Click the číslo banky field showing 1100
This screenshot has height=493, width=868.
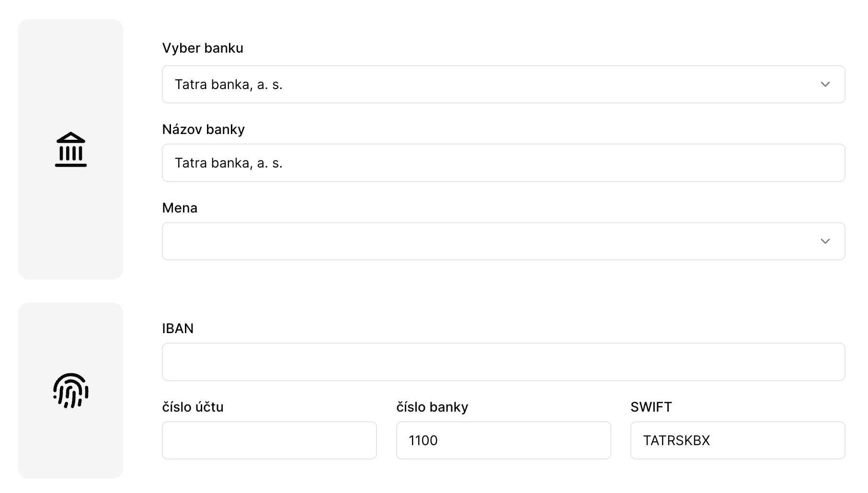(503, 440)
